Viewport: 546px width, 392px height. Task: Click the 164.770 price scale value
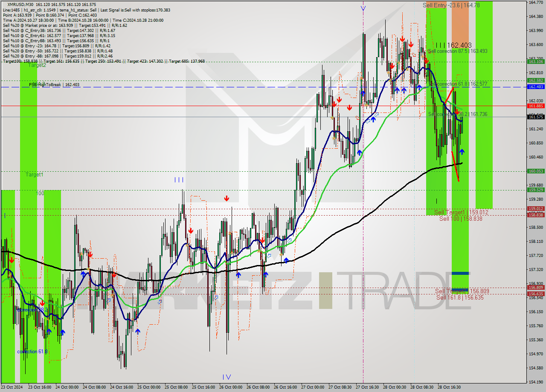point(536,3)
